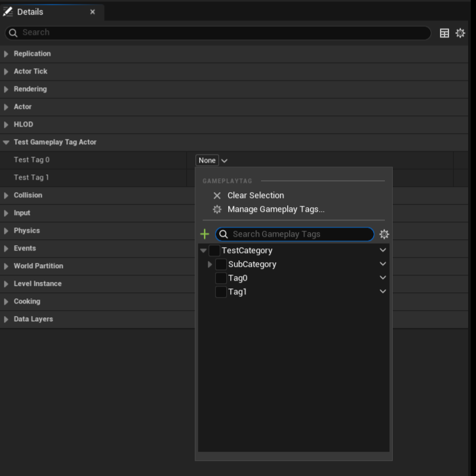The height and width of the screenshot is (476, 476).
Task: Select the Details tab
Action: click(52, 12)
